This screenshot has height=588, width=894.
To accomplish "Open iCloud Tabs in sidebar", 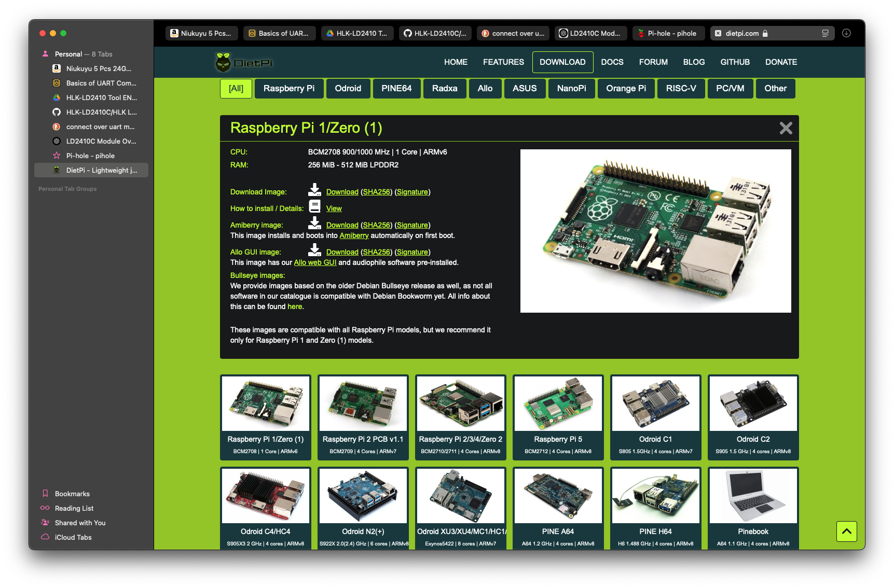I will (x=73, y=537).
